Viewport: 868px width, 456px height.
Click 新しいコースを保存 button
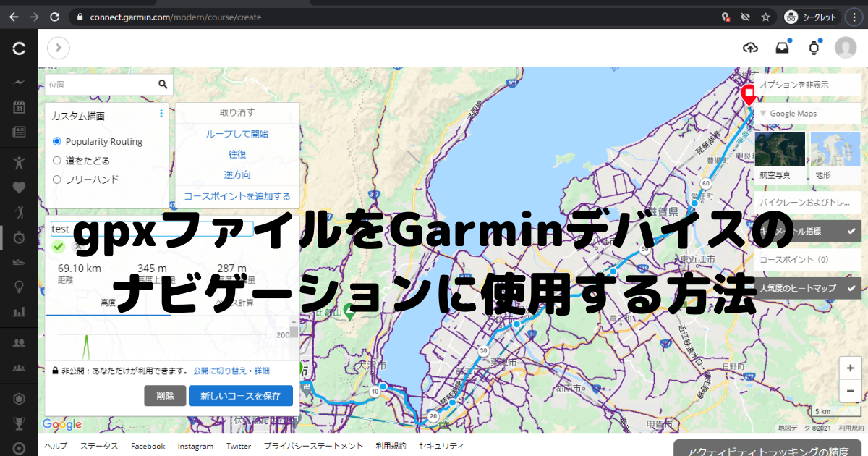241,396
